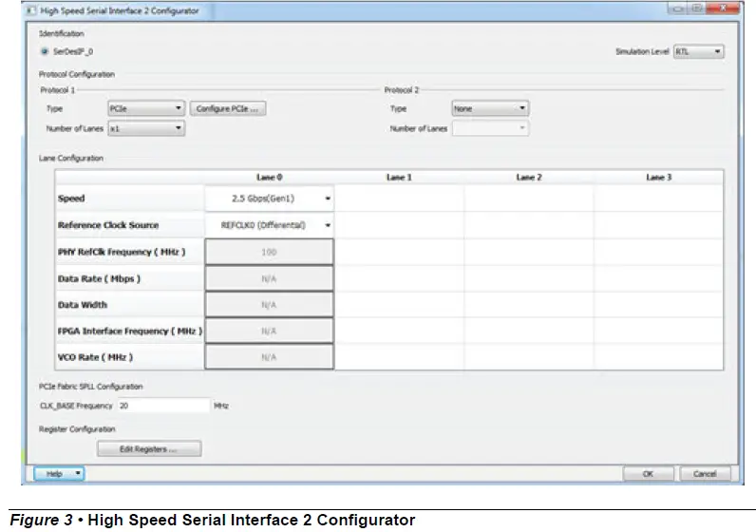
Task: Click the Protocol Configuration section heading
Action: point(77,74)
